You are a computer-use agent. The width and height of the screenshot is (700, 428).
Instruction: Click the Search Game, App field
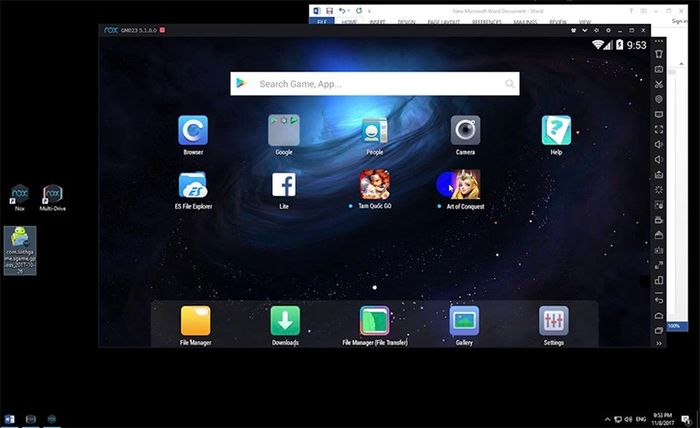[x=375, y=84]
